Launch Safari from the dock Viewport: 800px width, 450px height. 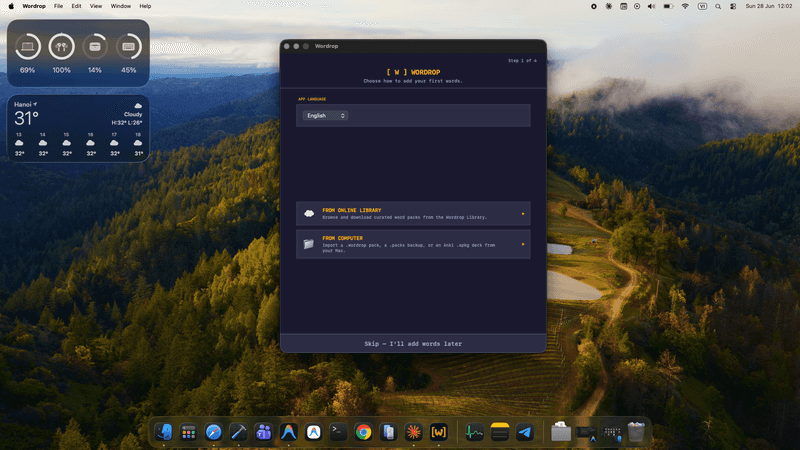pos(214,432)
